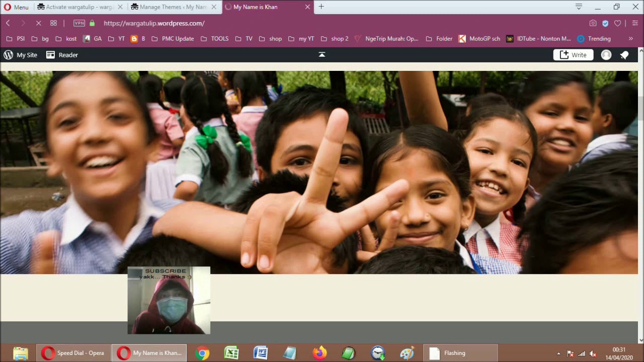644x362 pixels.
Task: Open the shop bookmark folder
Action: pos(270,39)
